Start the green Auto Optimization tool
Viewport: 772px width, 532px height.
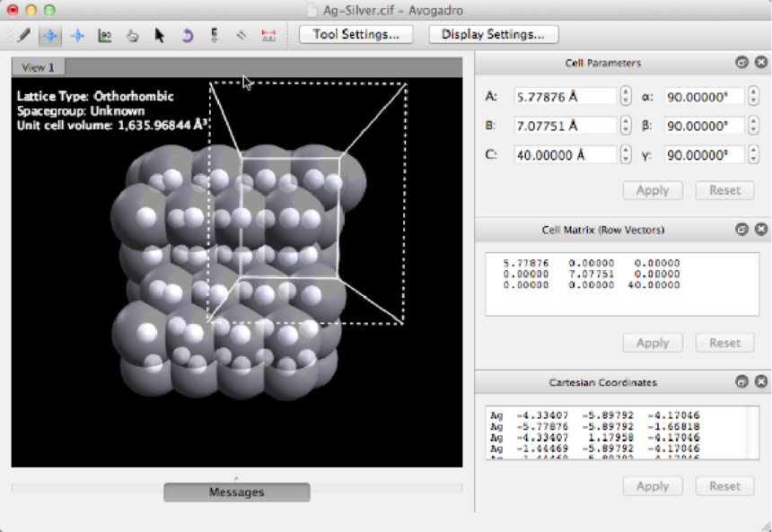(214, 35)
